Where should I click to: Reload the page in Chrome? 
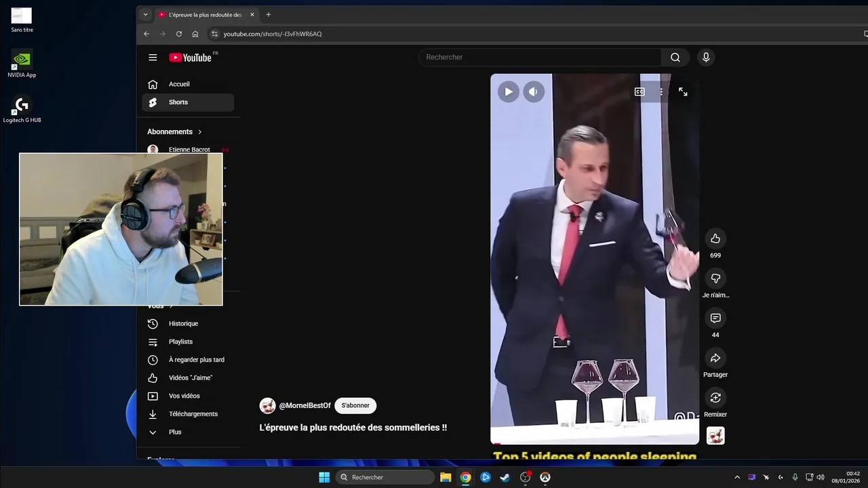179,34
